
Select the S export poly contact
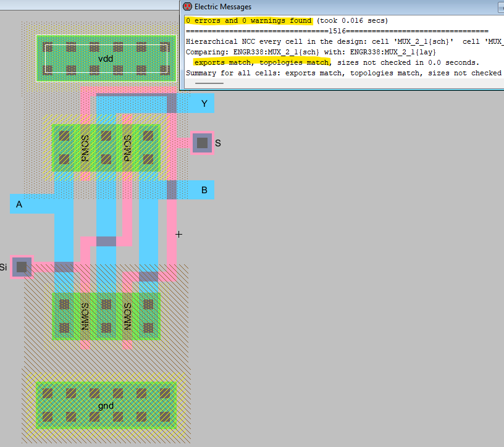point(202,143)
